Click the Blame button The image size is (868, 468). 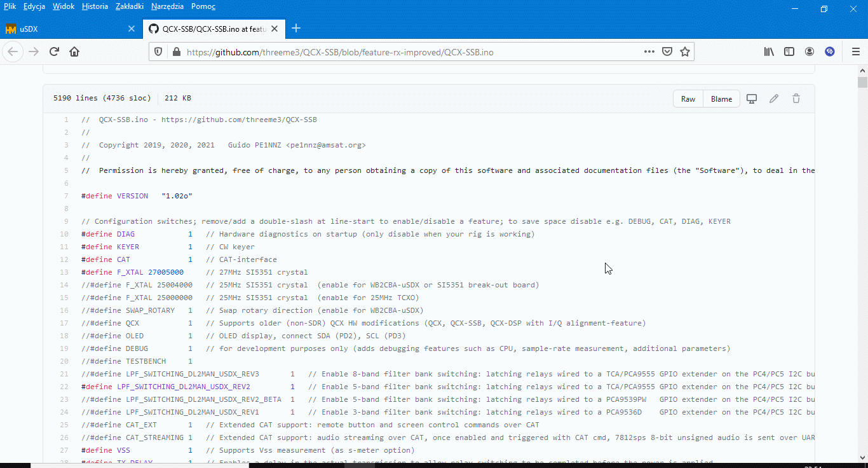click(x=721, y=99)
